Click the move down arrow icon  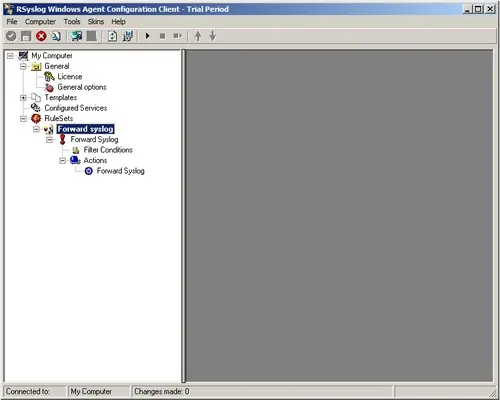point(213,36)
